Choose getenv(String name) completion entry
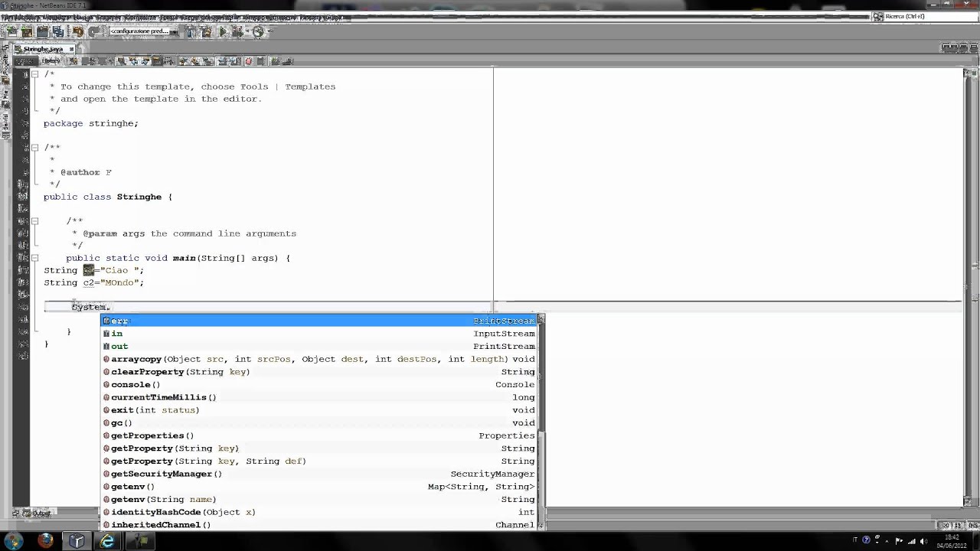The image size is (980, 551). [319, 499]
